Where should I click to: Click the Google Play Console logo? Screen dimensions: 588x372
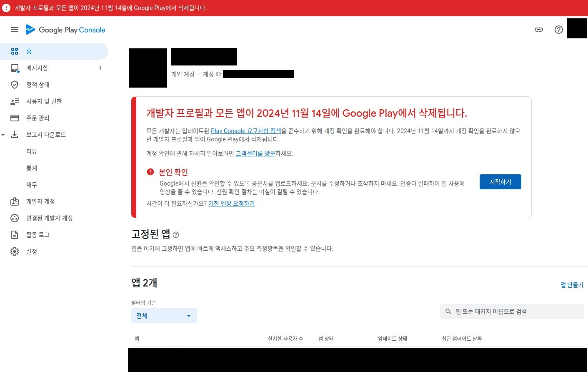click(65, 30)
